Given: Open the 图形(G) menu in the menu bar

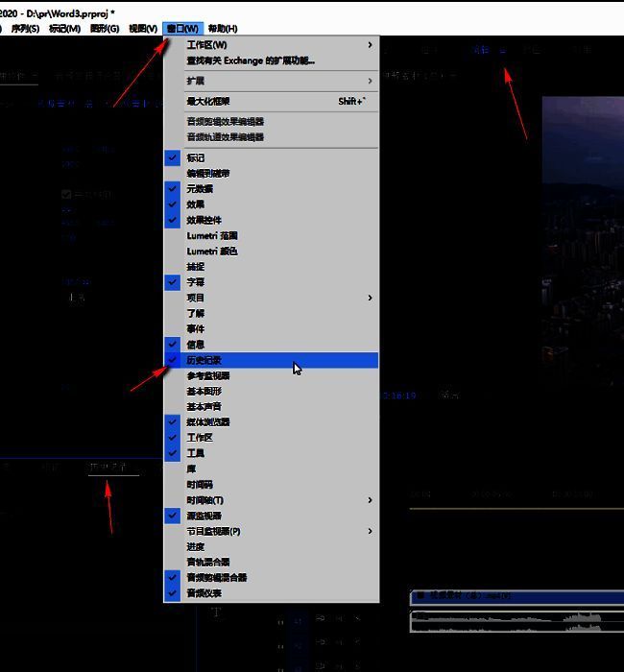Looking at the screenshot, I should click(x=104, y=29).
